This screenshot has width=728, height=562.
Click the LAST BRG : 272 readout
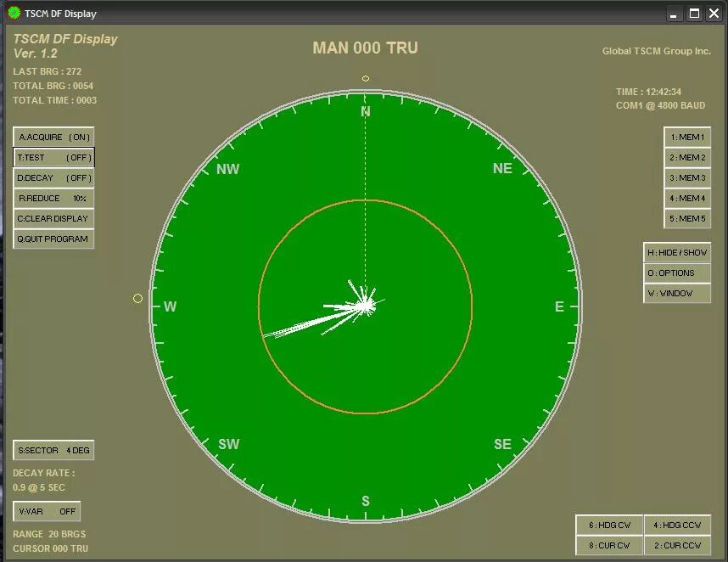[x=47, y=71]
